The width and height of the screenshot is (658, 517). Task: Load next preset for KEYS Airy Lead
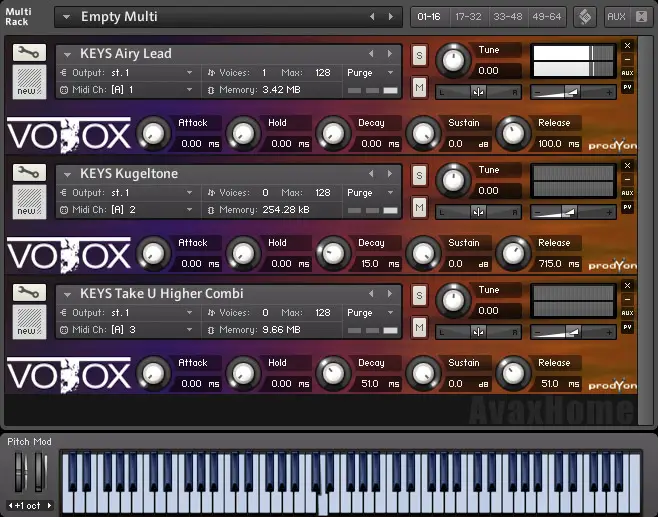390,54
